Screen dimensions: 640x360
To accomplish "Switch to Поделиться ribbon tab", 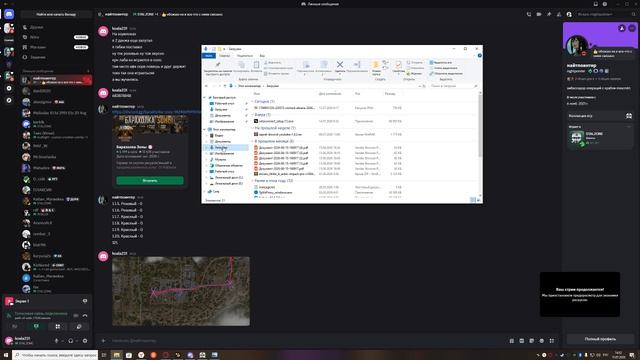I will click(x=245, y=56).
